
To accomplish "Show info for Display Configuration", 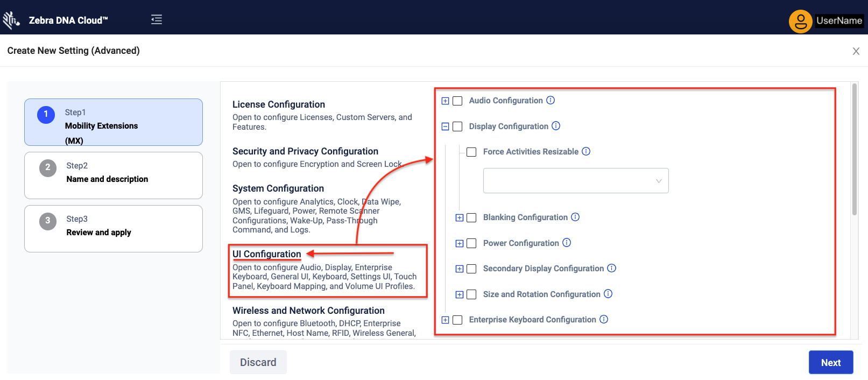I will pos(556,126).
